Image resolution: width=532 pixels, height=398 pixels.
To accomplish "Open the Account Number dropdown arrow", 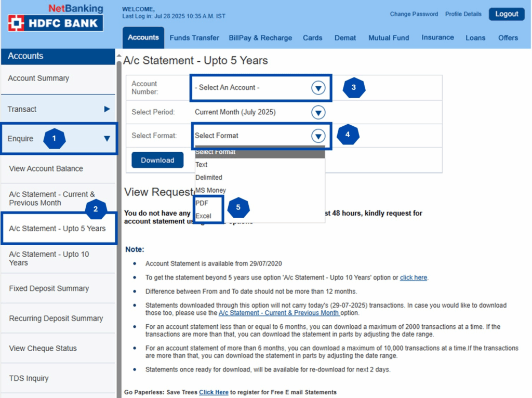I will (318, 88).
